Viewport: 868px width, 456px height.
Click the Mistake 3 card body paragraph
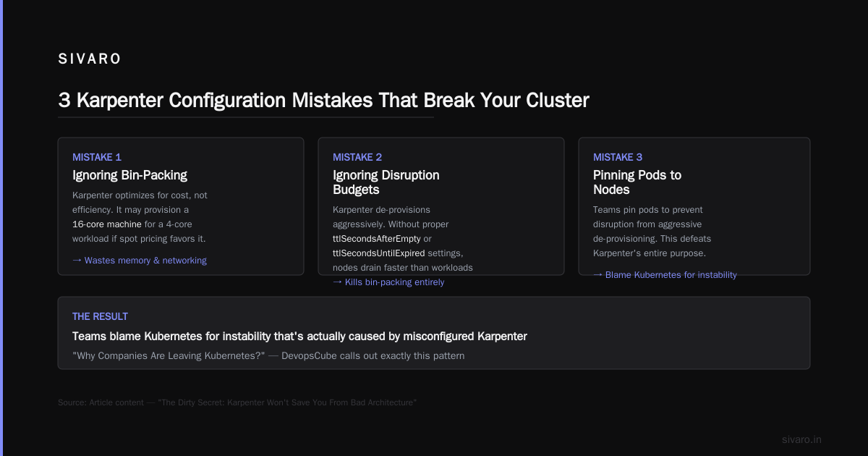[652, 232]
